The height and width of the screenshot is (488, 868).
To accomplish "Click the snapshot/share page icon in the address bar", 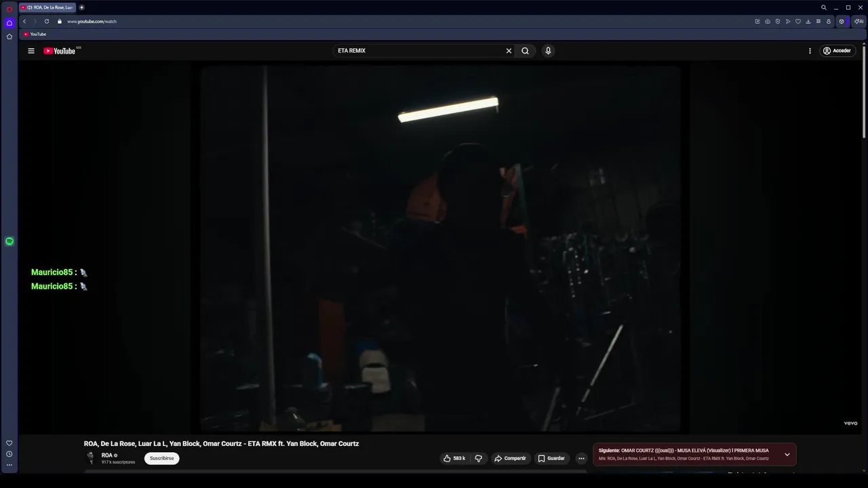I will [x=757, y=21].
